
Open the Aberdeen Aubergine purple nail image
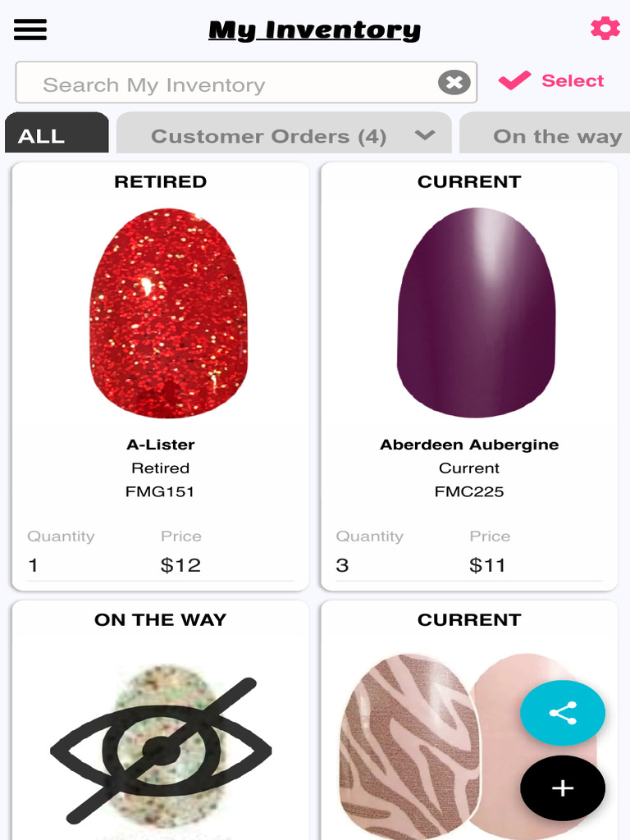coord(476,312)
